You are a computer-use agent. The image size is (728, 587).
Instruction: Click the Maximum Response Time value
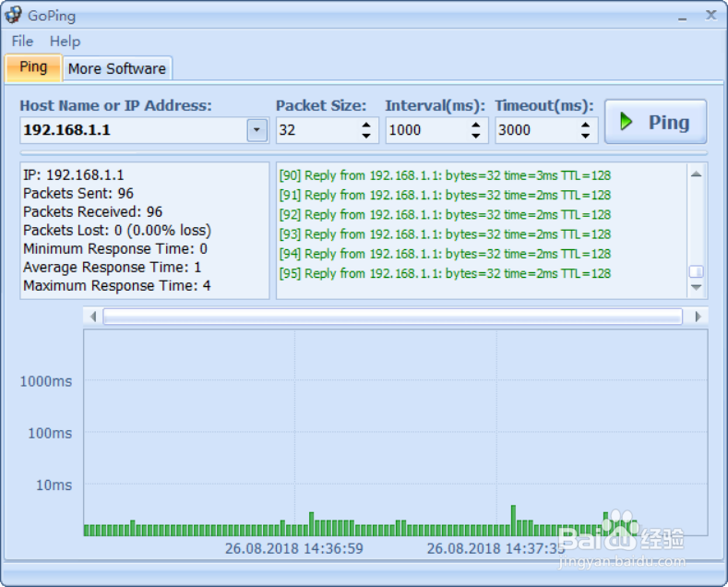pyautogui.click(x=117, y=285)
